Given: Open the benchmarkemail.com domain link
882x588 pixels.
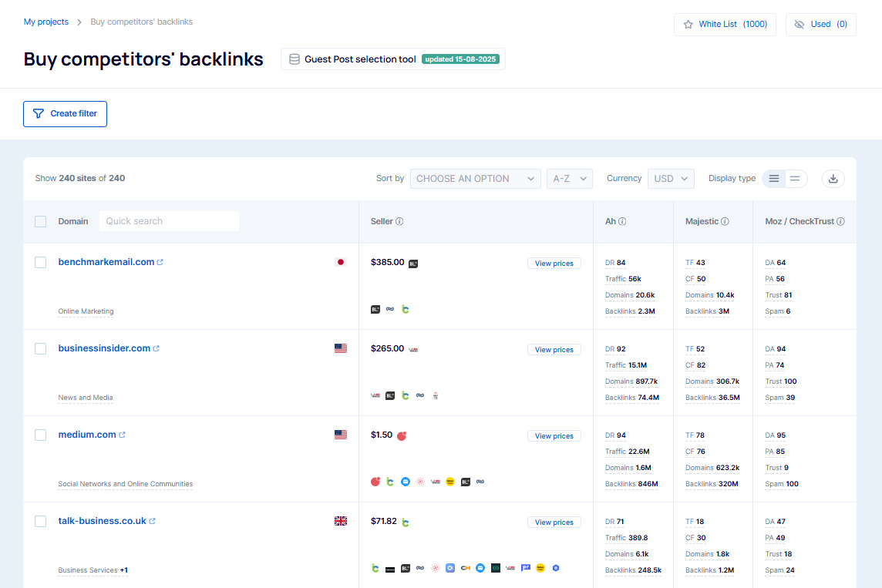Looking at the screenshot, I should (x=106, y=262).
